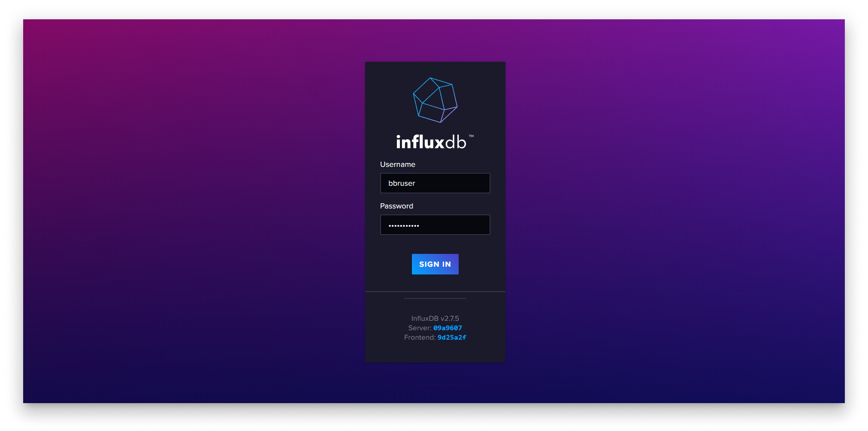This screenshot has width=868, height=431.
Task: Click the TM symbol next to influxdb
Action: click(472, 136)
